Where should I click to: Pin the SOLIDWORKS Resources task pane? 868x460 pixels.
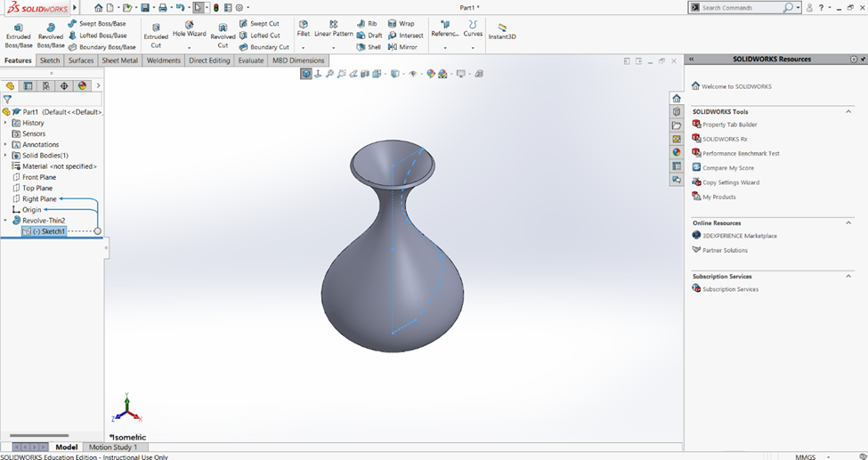[863, 60]
